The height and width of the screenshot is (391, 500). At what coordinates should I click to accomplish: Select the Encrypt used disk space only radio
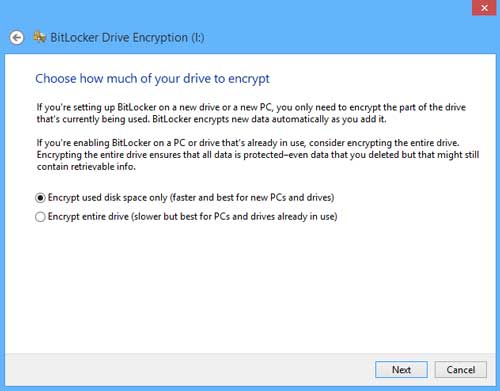(40, 198)
